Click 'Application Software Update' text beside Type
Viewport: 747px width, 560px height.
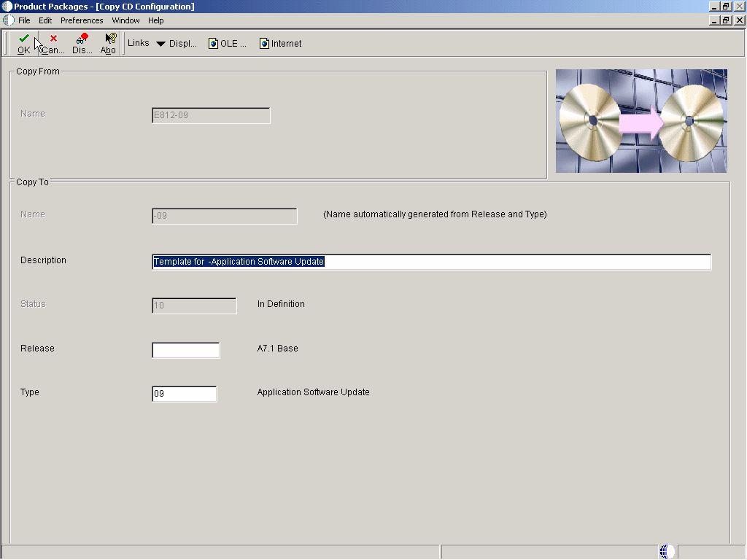click(x=314, y=392)
